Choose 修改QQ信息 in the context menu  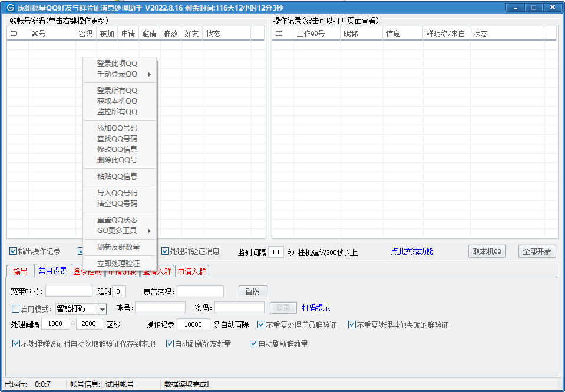pos(120,149)
